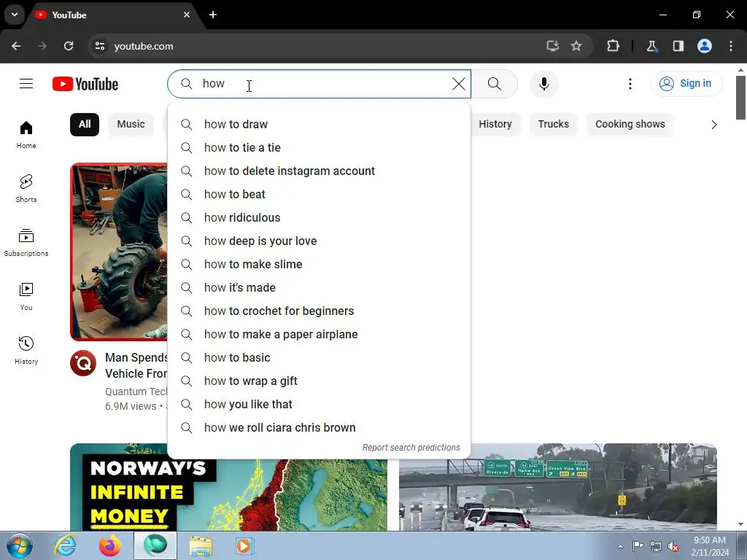Reload the page with the refresh button
Image resolution: width=747 pixels, height=560 pixels.
(69, 46)
